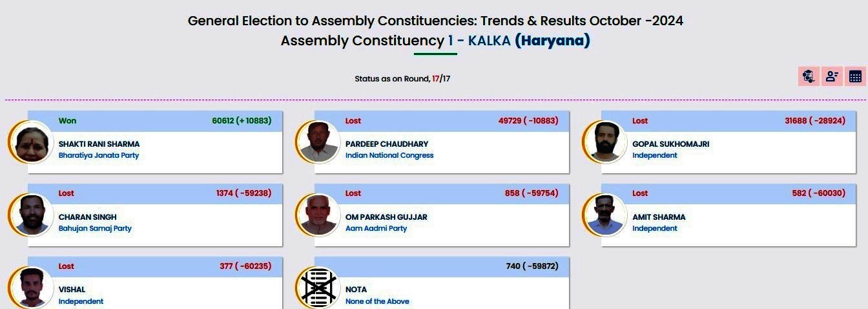Image resolution: width=868 pixels, height=309 pixels.
Task: Click the clipboard report icon button
Action: 808,76
